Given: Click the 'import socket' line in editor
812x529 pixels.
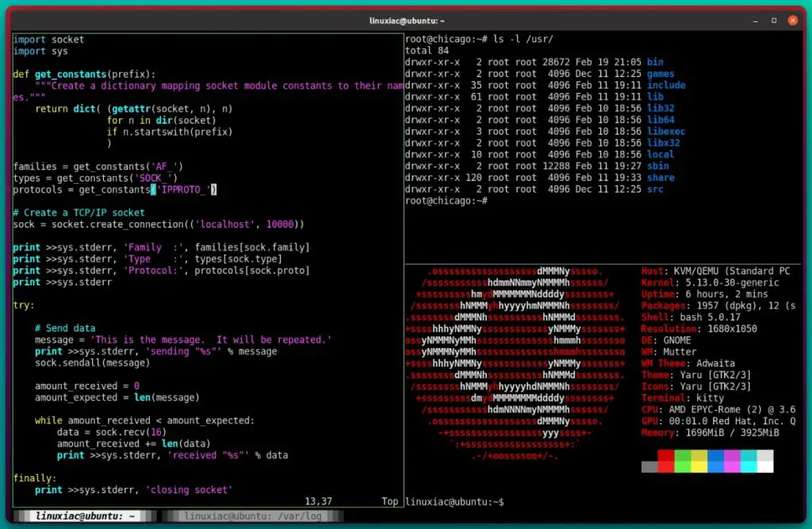Looking at the screenshot, I should click(48, 40).
